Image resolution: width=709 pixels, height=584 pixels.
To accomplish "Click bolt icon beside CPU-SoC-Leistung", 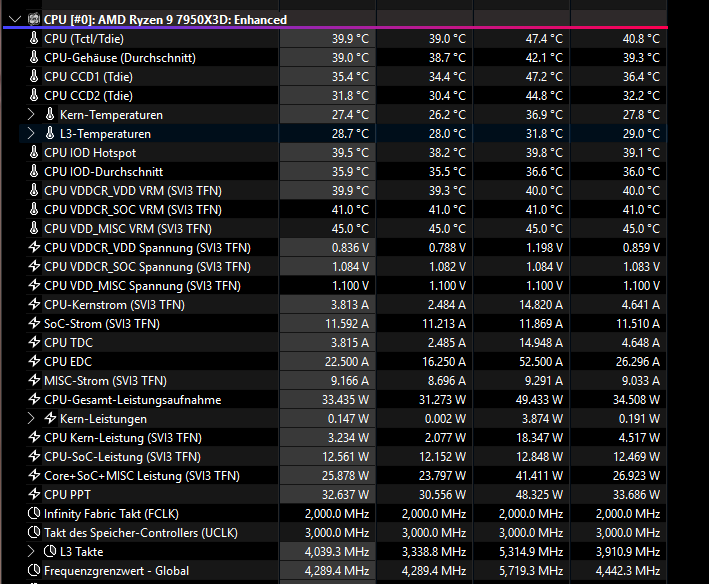I will (34, 456).
